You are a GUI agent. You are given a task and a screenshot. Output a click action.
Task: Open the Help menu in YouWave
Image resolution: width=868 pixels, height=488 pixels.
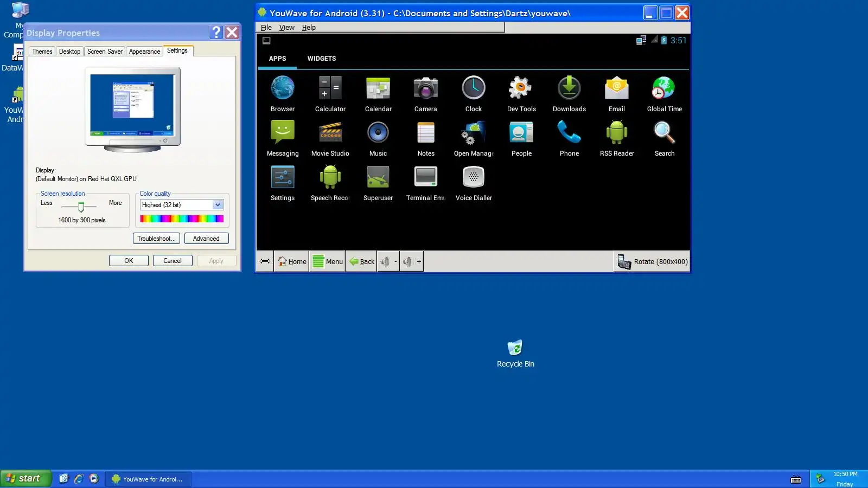pyautogui.click(x=309, y=28)
